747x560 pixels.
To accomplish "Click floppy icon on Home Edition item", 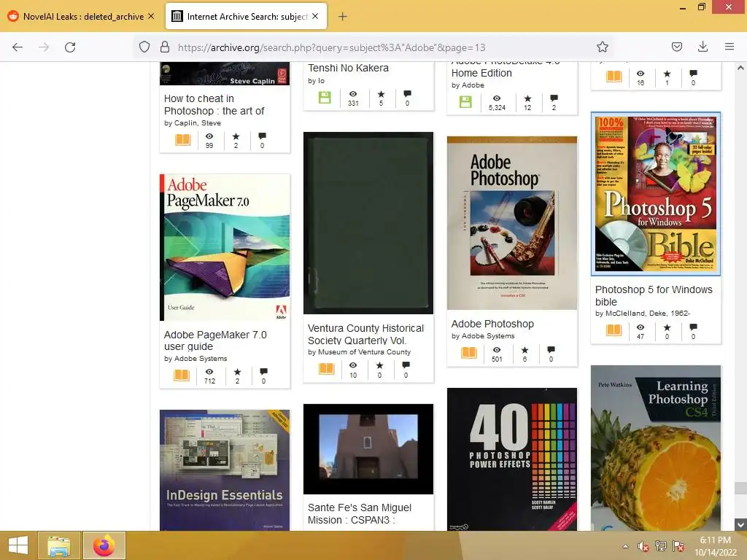I will click(x=465, y=101).
